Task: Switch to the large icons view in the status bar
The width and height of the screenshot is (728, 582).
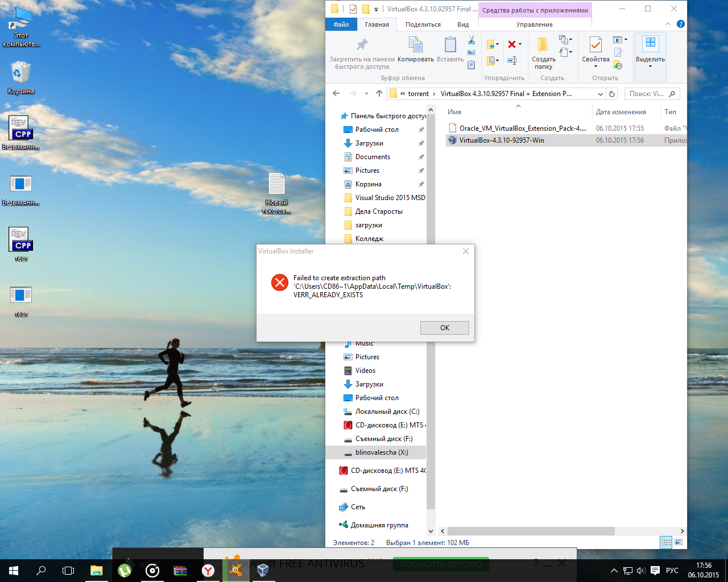Action: (679, 542)
